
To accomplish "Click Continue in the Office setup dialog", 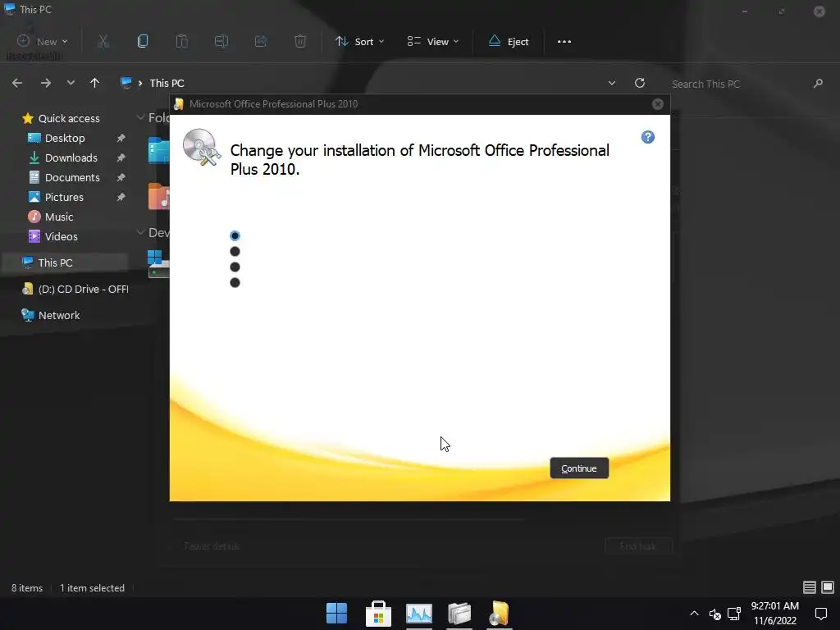I will 579,468.
